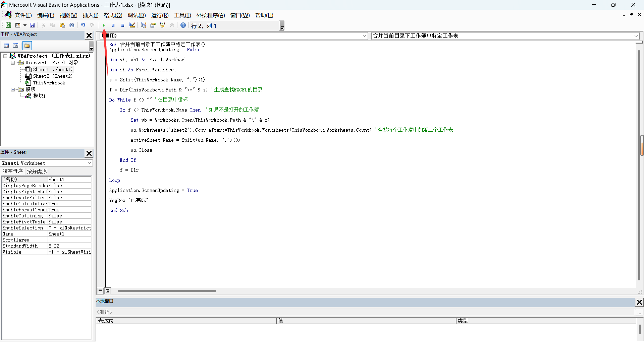Open the Insert object dropdown arrow

[x=25, y=25]
